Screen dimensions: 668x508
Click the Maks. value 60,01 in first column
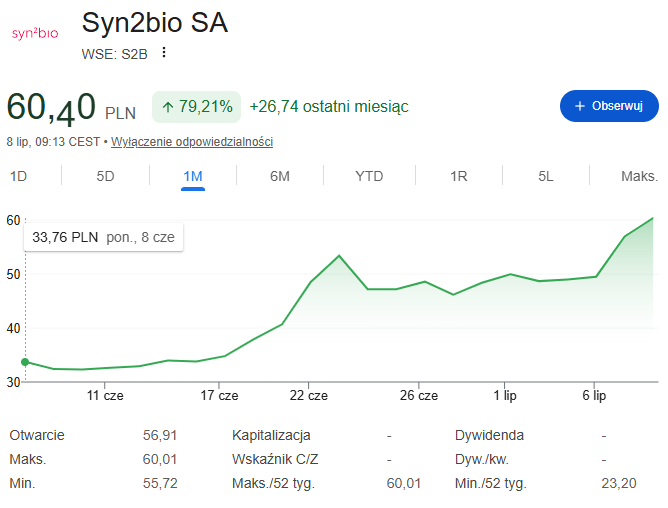(x=160, y=459)
